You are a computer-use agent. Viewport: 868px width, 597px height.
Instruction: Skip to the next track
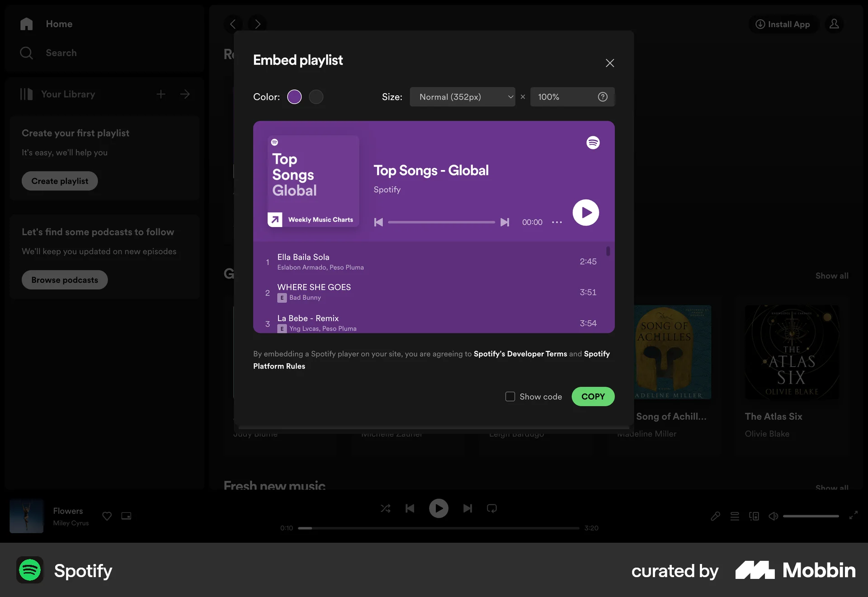[x=467, y=508]
